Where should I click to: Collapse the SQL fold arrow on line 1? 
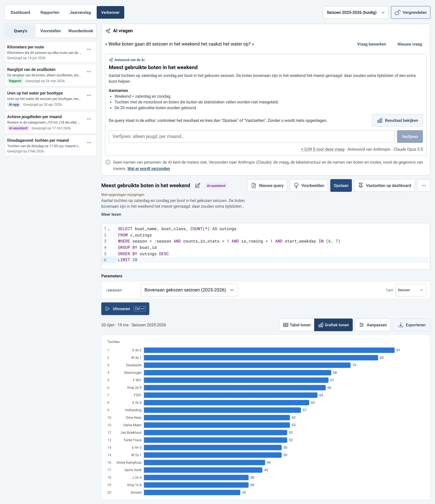click(109, 229)
